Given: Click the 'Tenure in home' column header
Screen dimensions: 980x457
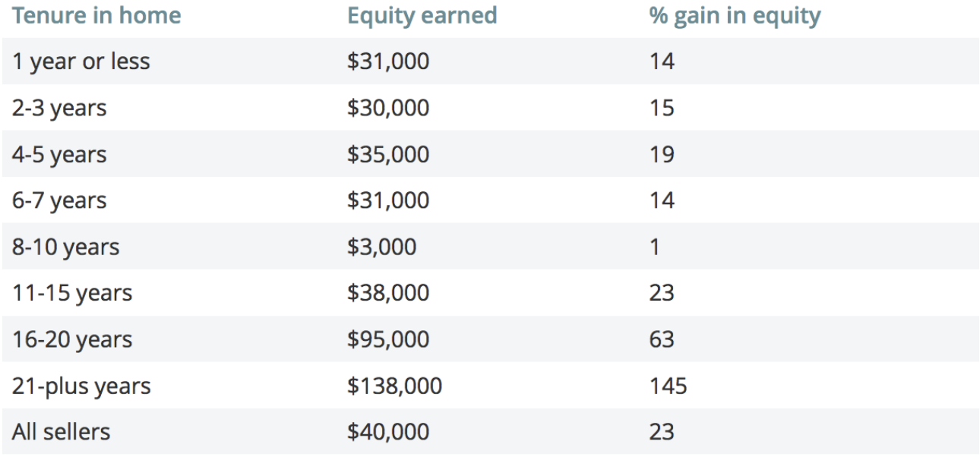Looking at the screenshot, I should (96, 15).
